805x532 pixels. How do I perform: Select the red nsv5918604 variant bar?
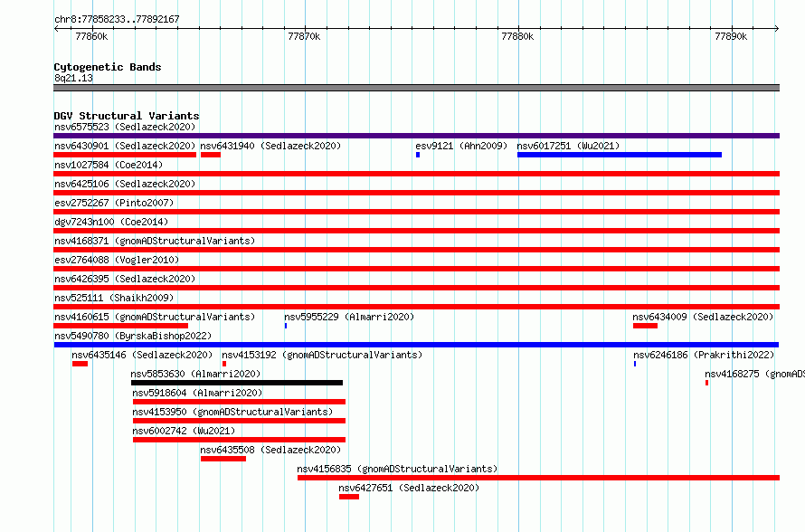240,402
